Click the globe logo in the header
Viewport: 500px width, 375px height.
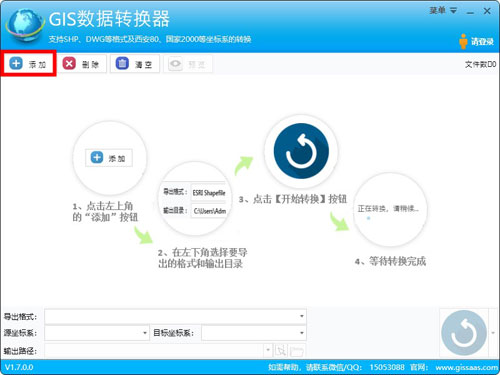[25, 25]
